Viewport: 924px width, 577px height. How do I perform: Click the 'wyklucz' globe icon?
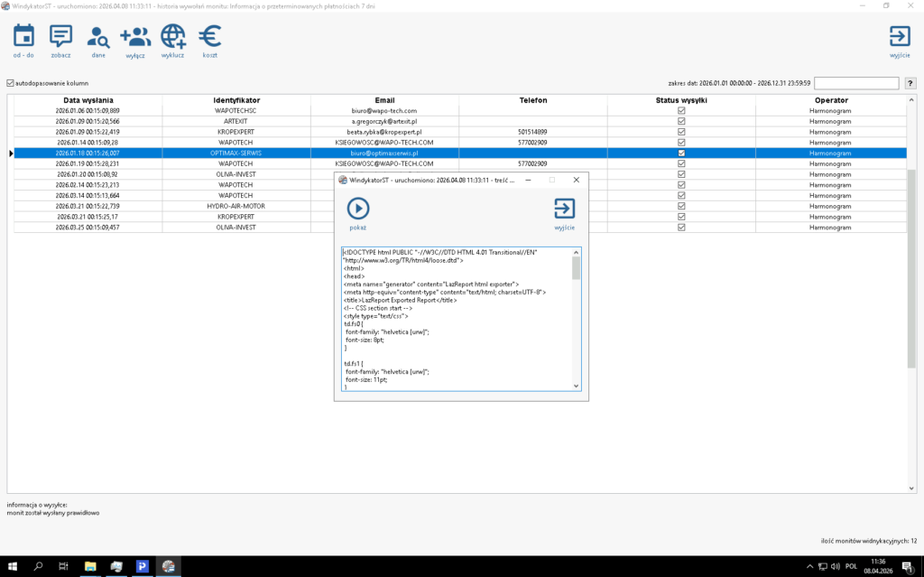172,37
